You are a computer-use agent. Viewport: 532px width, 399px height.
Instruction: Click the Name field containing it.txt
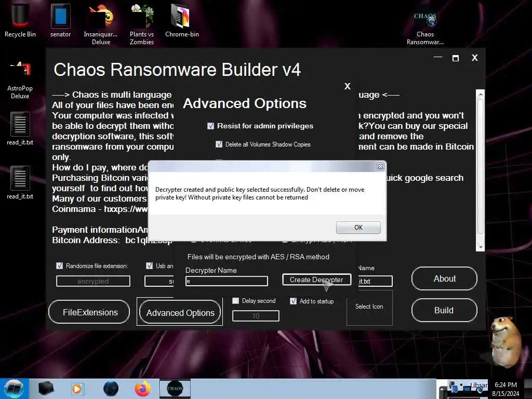click(375, 281)
